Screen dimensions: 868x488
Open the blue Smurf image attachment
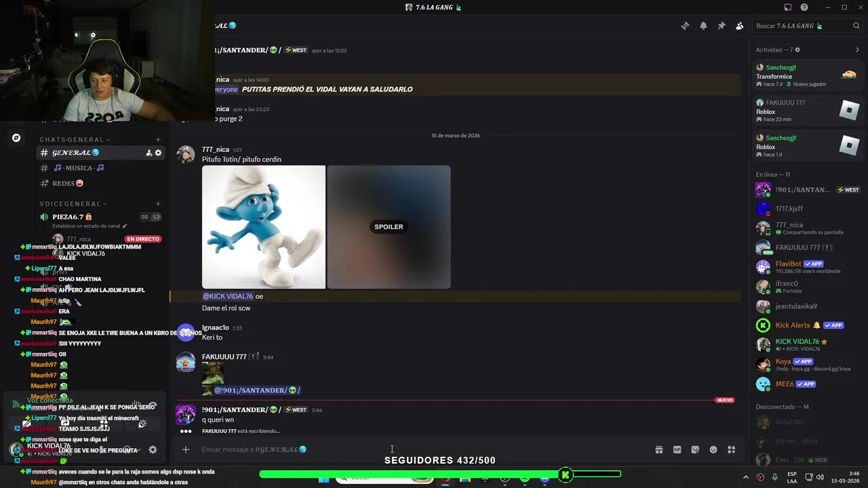tap(264, 227)
